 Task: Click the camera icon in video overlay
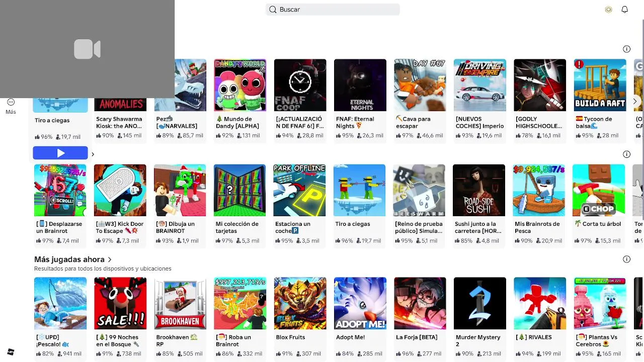(x=87, y=49)
